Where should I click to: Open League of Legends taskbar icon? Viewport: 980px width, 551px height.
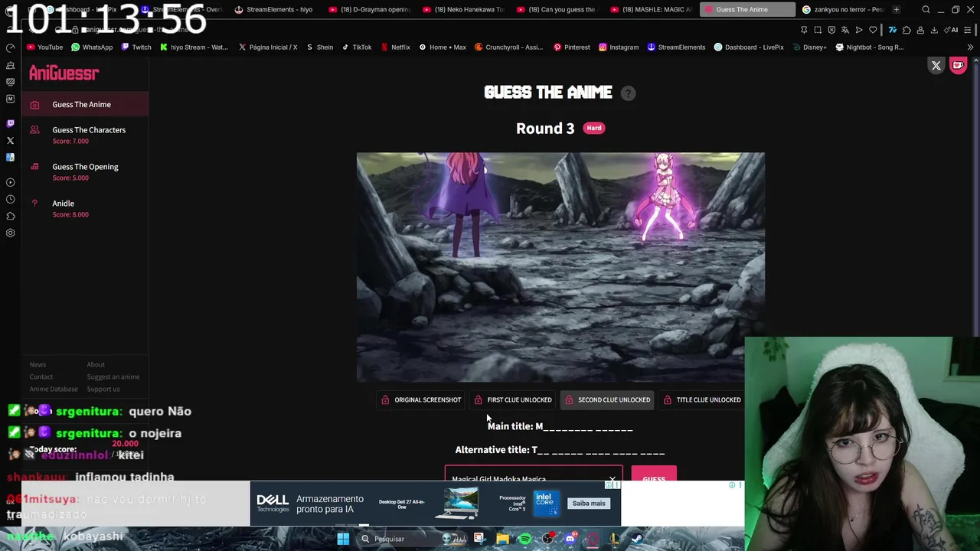(x=615, y=539)
